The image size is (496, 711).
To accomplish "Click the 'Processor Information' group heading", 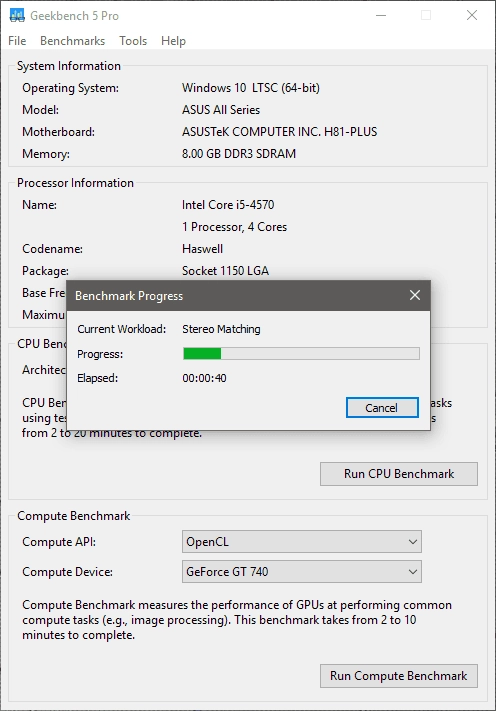I will (75, 183).
